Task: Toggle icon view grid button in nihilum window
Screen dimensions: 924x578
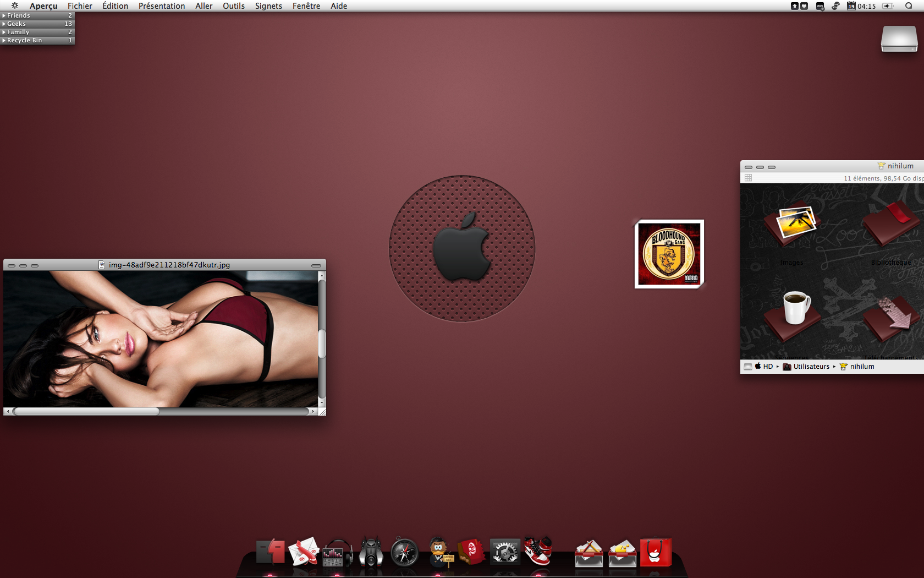Action: (x=748, y=178)
